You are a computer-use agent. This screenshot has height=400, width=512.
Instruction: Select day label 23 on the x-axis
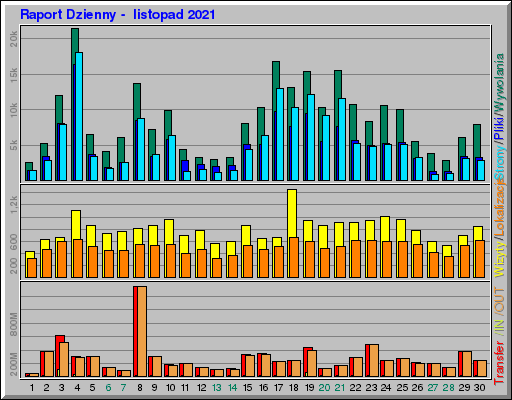click(371, 388)
